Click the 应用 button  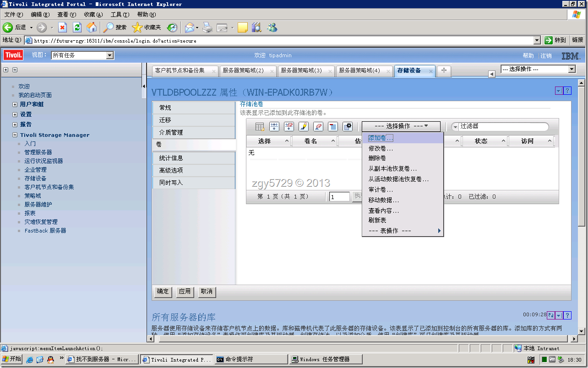coord(185,292)
